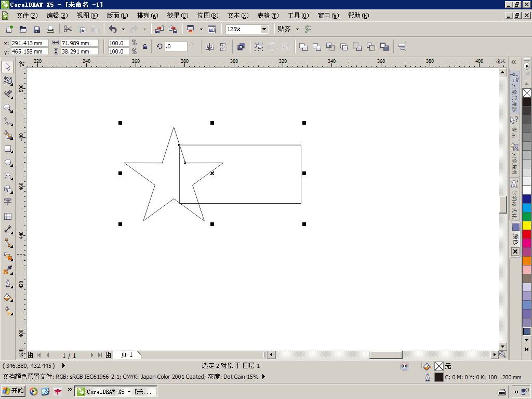This screenshot has width=532, height=399.
Task: Select the Crop tool
Action: click(8, 94)
